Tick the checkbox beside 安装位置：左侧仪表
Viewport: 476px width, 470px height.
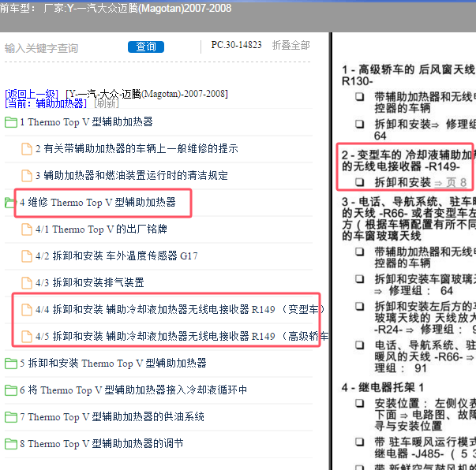coord(360,403)
